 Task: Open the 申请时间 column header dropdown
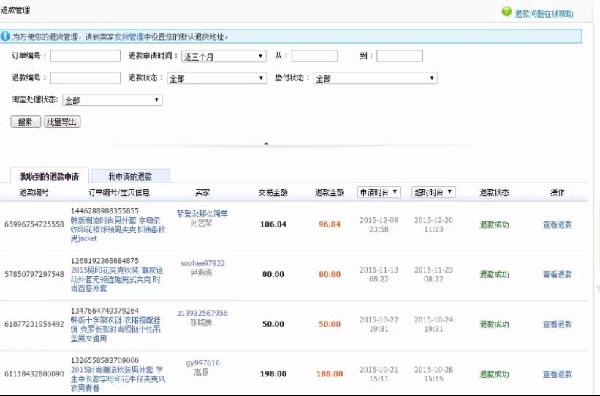(x=379, y=192)
